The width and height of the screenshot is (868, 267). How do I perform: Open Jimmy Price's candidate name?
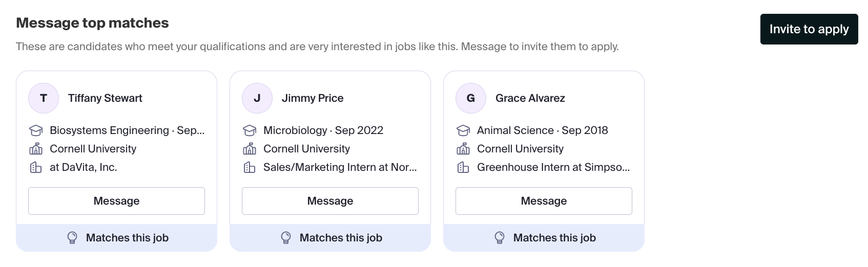313,98
